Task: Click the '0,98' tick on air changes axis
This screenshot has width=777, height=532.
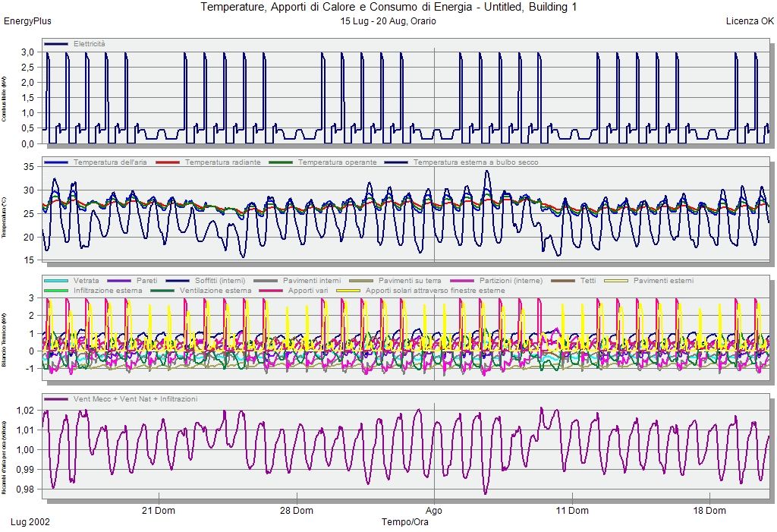Action: [25, 490]
